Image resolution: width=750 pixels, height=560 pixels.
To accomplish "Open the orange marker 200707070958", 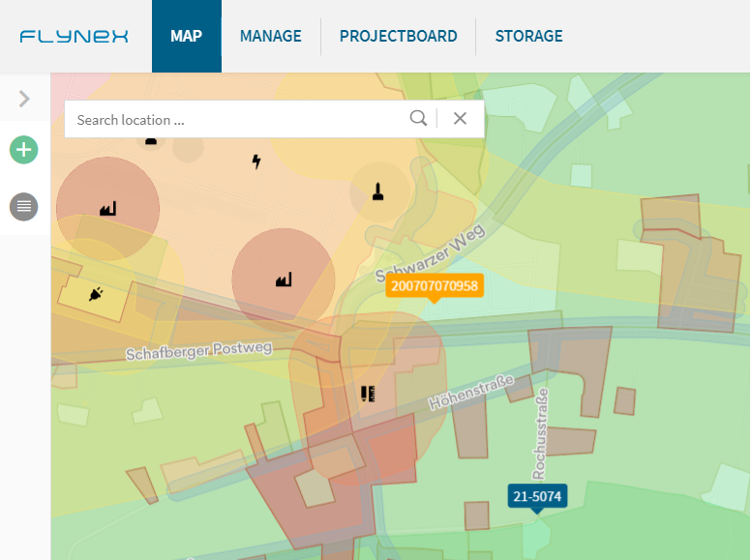I will pyautogui.click(x=435, y=286).
